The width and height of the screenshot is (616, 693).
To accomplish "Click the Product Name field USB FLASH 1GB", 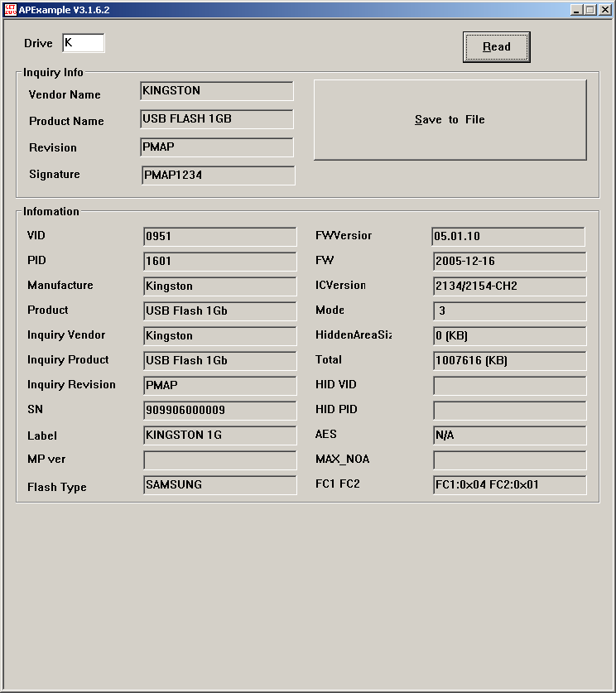I will coord(217,119).
